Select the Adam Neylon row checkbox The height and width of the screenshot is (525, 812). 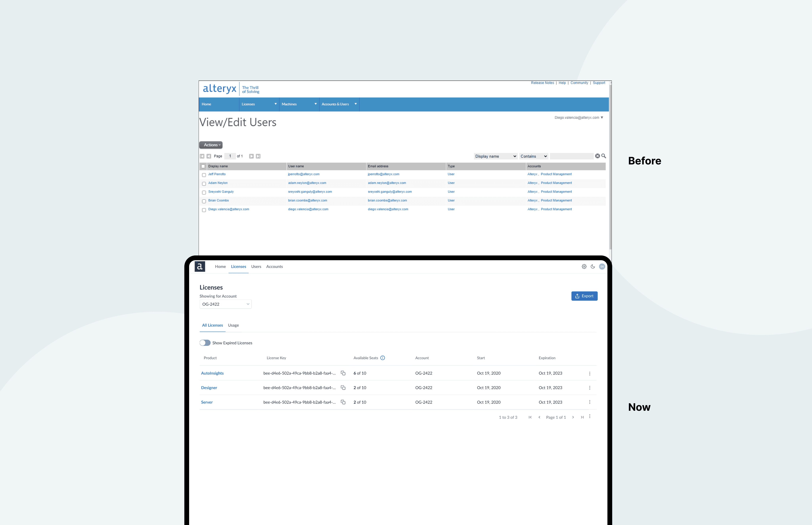pyautogui.click(x=204, y=184)
